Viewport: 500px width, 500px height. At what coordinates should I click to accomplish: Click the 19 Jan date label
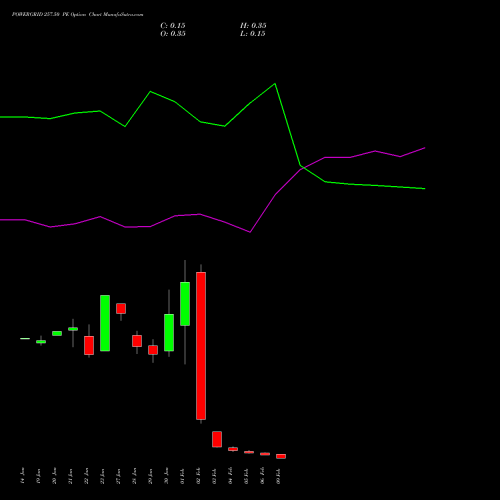(38, 476)
